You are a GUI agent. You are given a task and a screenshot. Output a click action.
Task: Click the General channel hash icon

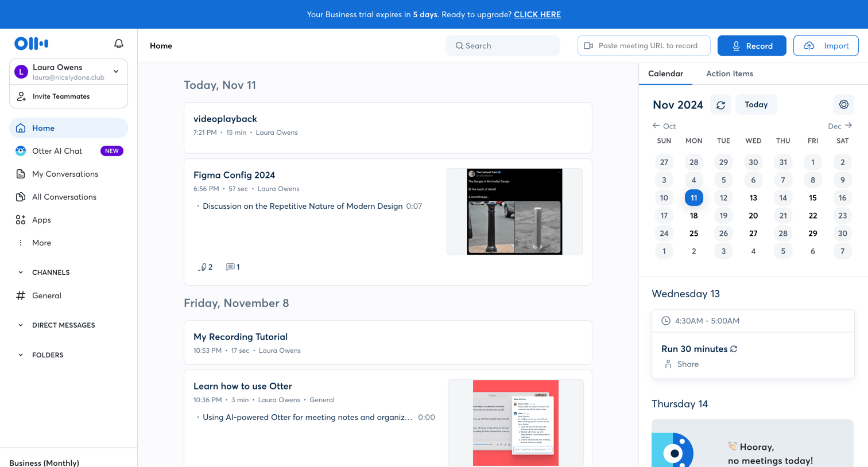pyautogui.click(x=21, y=295)
